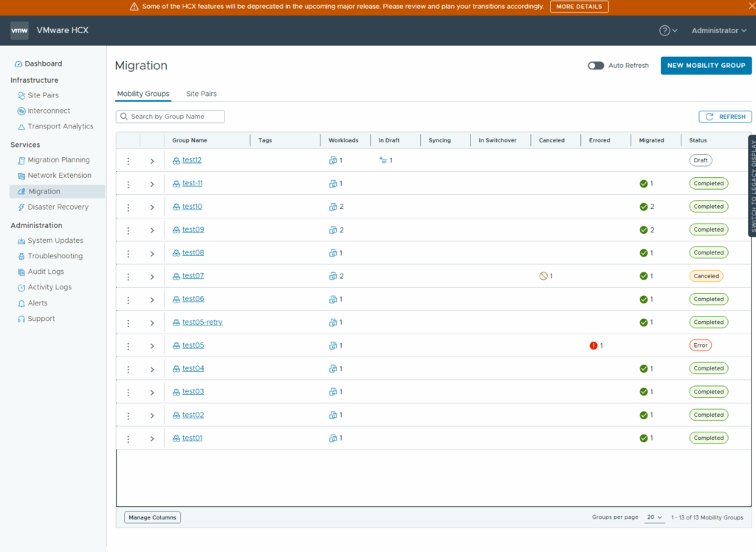Screen dimensions: 756x552
Task: Click the canceled icon in test07 row
Action: click(543, 276)
